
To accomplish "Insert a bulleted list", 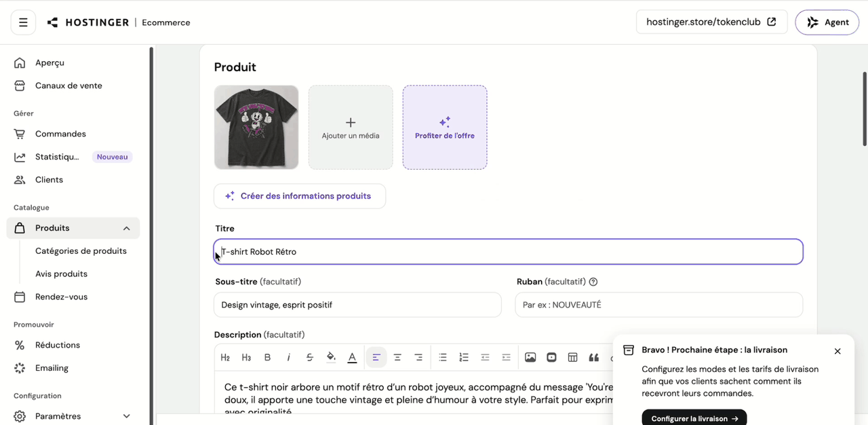I will [443, 357].
